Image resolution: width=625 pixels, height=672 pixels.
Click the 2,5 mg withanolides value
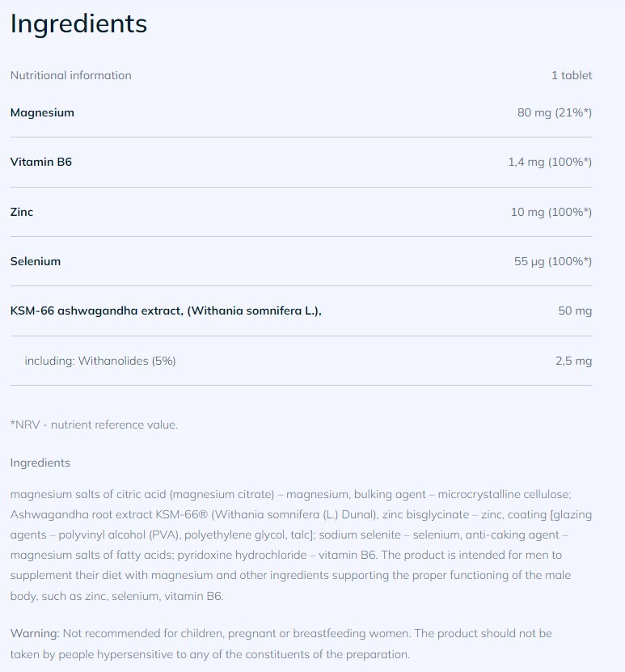[x=573, y=361]
